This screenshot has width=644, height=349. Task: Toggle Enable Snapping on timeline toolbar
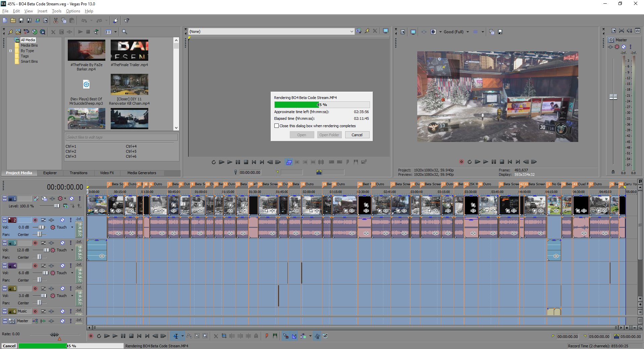pyautogui.click(x=286, y=336)
